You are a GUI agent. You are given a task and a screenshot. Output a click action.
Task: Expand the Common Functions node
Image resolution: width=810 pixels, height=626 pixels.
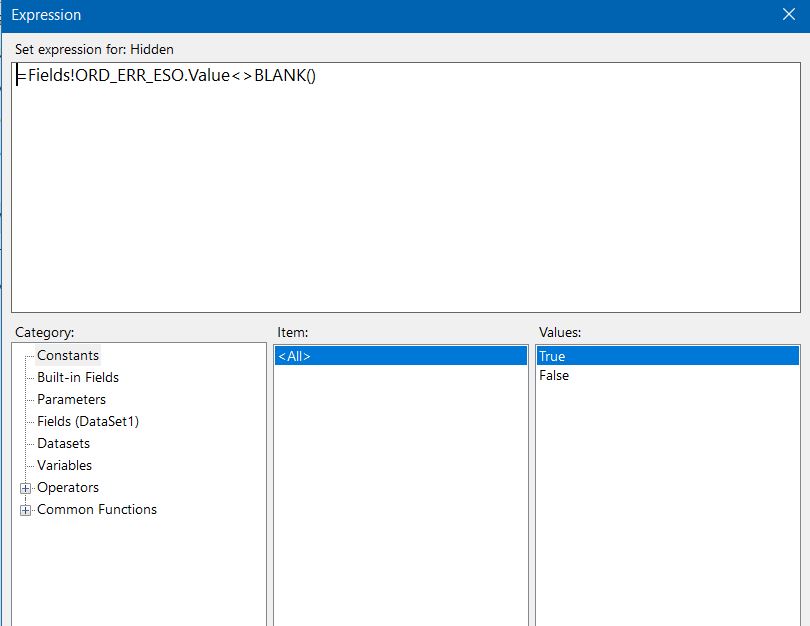[25, 510]
